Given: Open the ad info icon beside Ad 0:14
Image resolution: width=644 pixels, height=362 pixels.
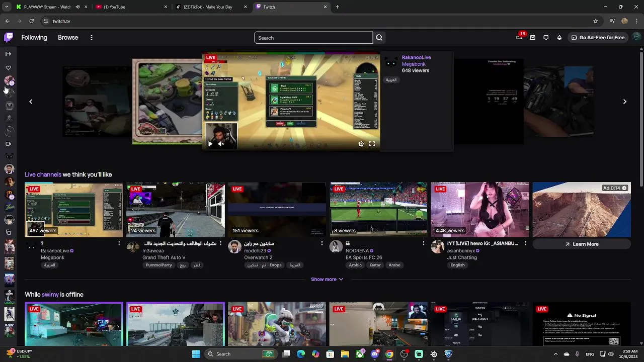Looking at the screenshot, I should click(624, 188).
